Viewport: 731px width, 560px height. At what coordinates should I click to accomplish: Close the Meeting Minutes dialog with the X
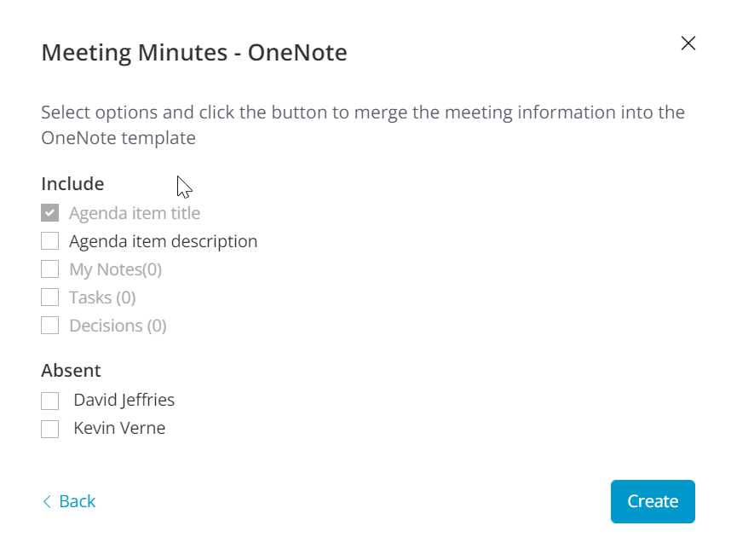click(x=688, y=43)
